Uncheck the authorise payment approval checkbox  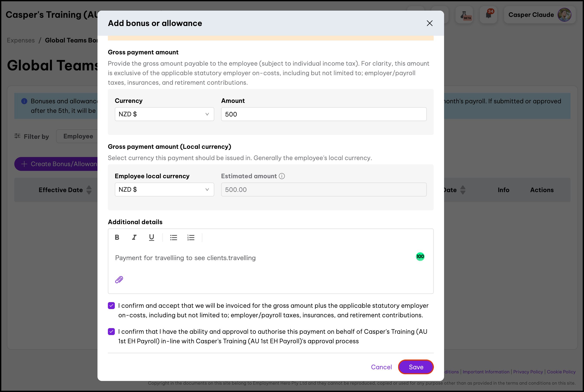click(111, 332)
